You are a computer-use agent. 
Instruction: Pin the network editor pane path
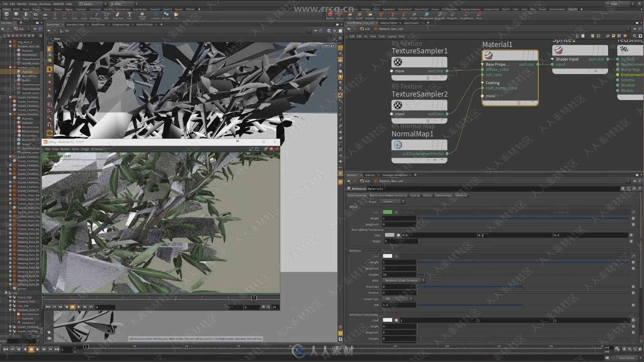(x=635, y=29)
